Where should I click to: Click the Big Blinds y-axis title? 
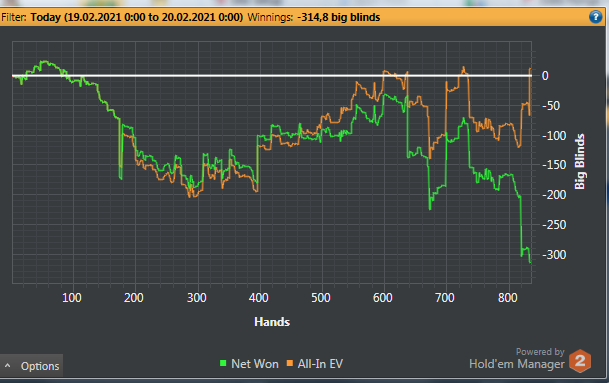(580, 162)
